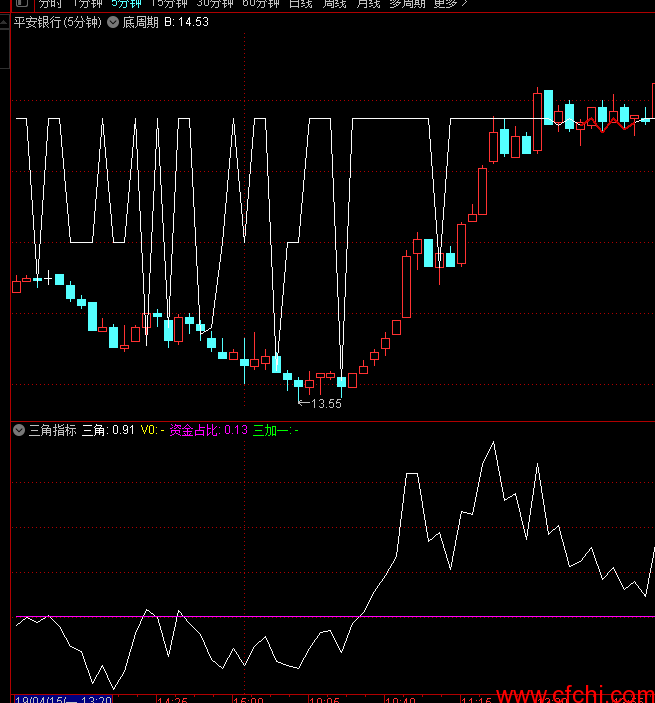Screen dimensions: 655x703
Task: Switch to the 日线 tab
Action: point(301,4)
